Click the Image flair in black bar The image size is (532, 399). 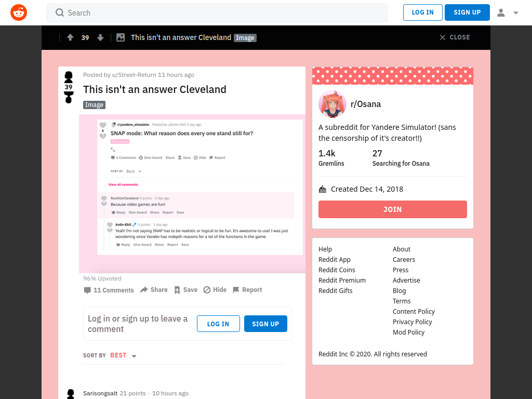[245, 37]
